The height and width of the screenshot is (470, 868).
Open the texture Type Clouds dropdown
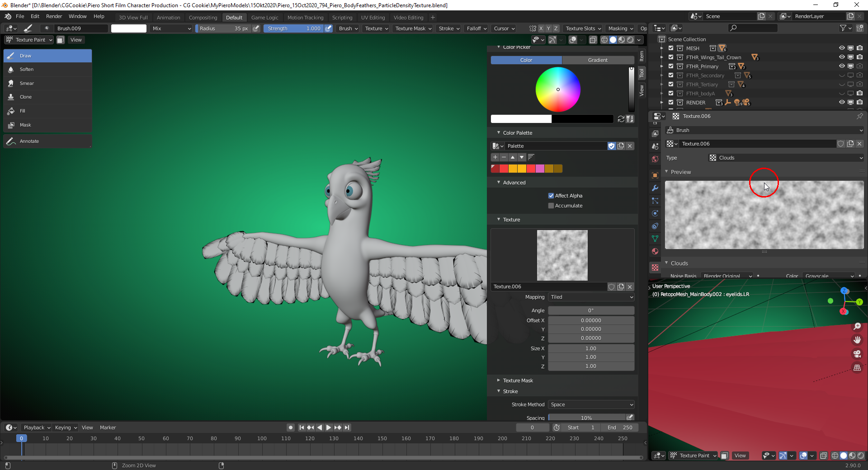click(x=786, y=158)
